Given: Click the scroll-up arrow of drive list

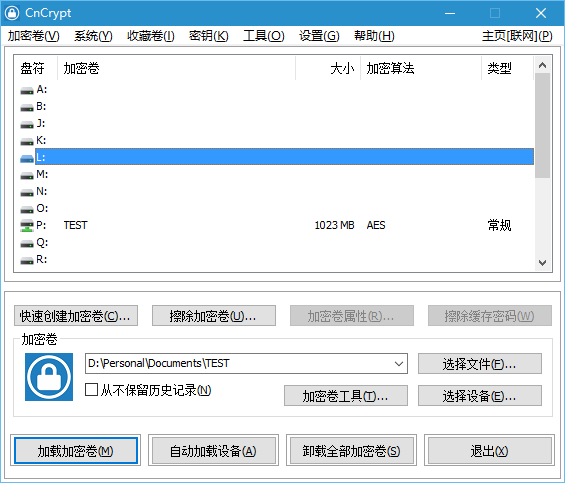Looking at the screenshot, I should [x=542, y=65].
